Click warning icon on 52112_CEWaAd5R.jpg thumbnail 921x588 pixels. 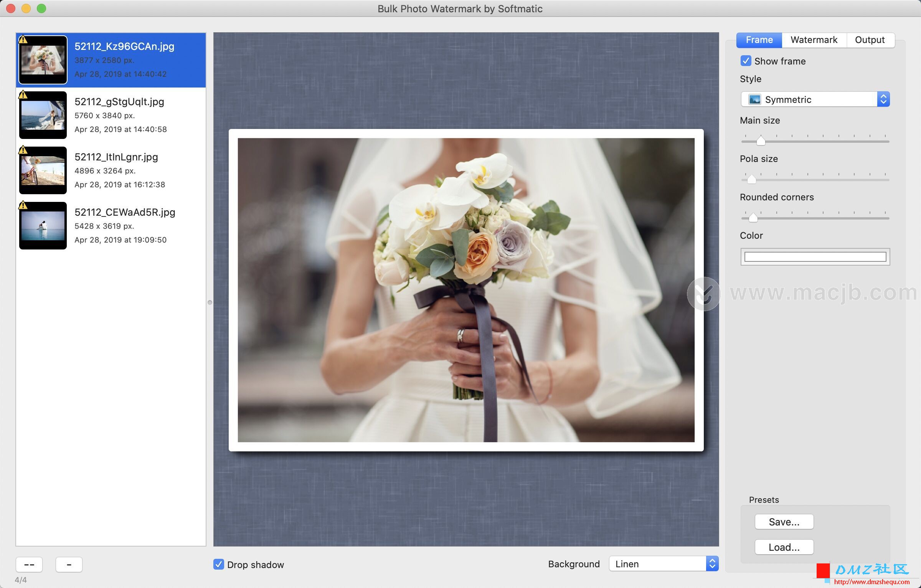(x=23, y=205)
